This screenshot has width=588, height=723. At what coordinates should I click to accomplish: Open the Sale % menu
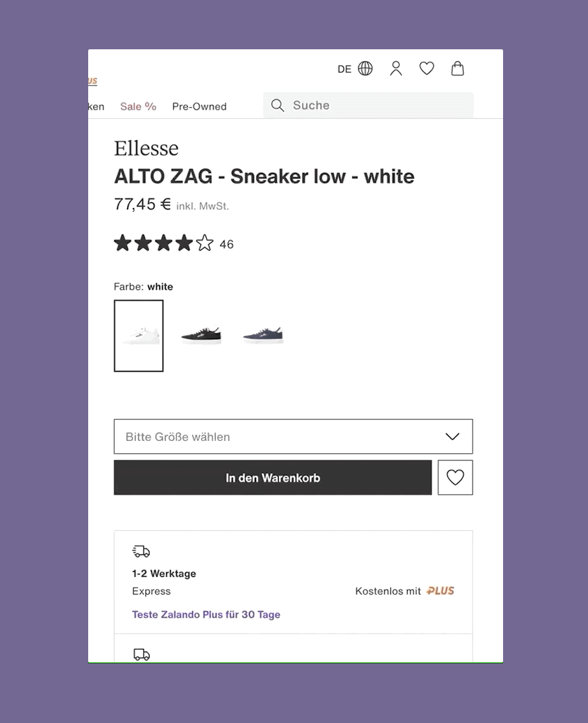[x=138, y=106]
